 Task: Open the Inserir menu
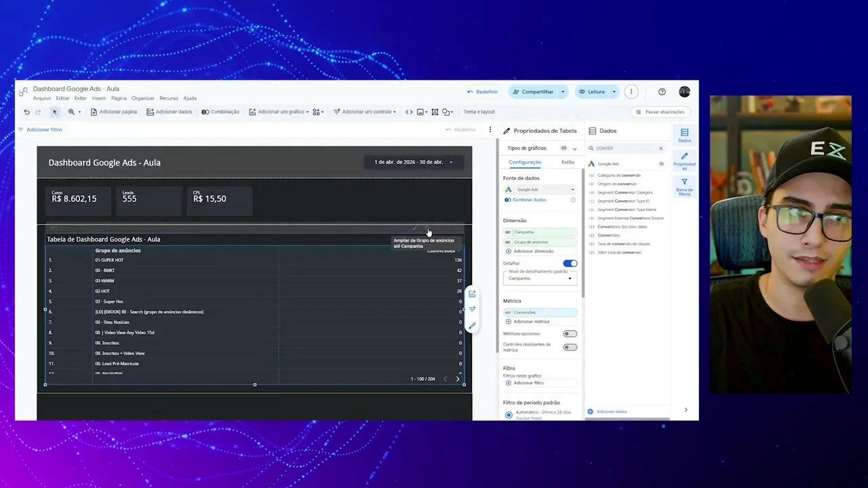click(99, 98)
